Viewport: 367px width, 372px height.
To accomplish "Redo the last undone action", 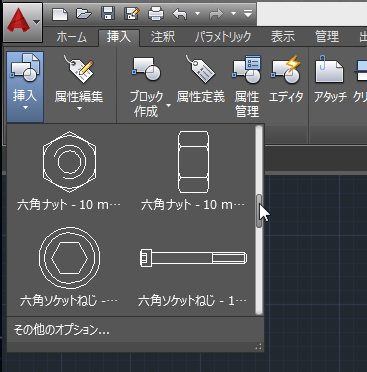I will point(216,14).
